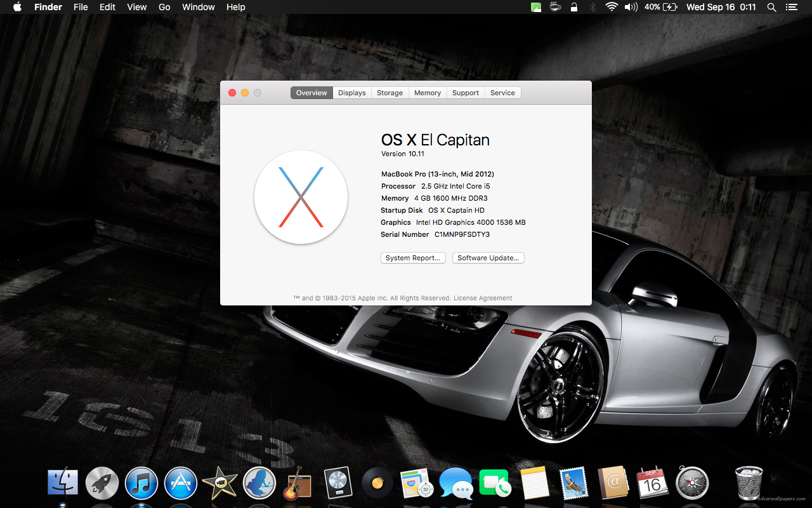Image resolution: width=812 pixels, height=508 pixels.
Task: Click the OS X Captain HD value
Action: [x=456, y=210]
